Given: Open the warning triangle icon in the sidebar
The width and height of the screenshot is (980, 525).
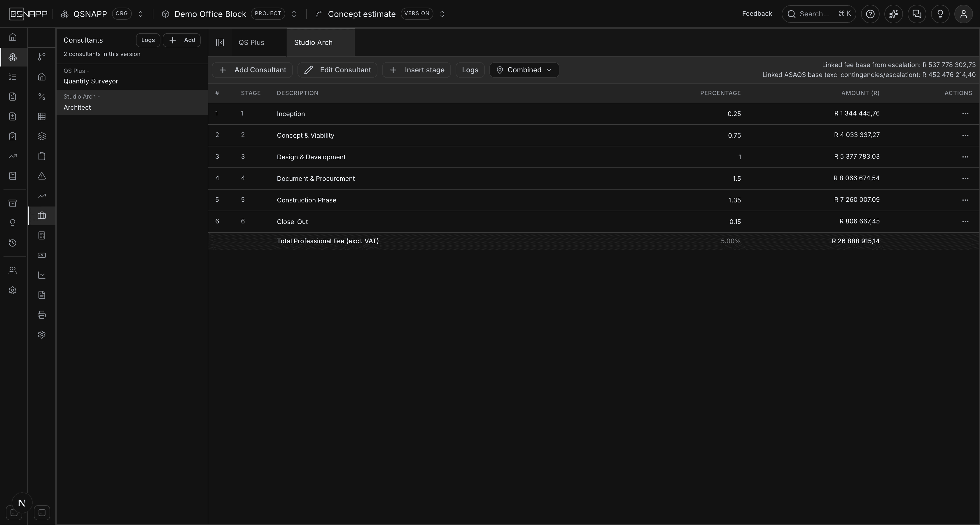Looking at the screenshot, I should 42,176.
